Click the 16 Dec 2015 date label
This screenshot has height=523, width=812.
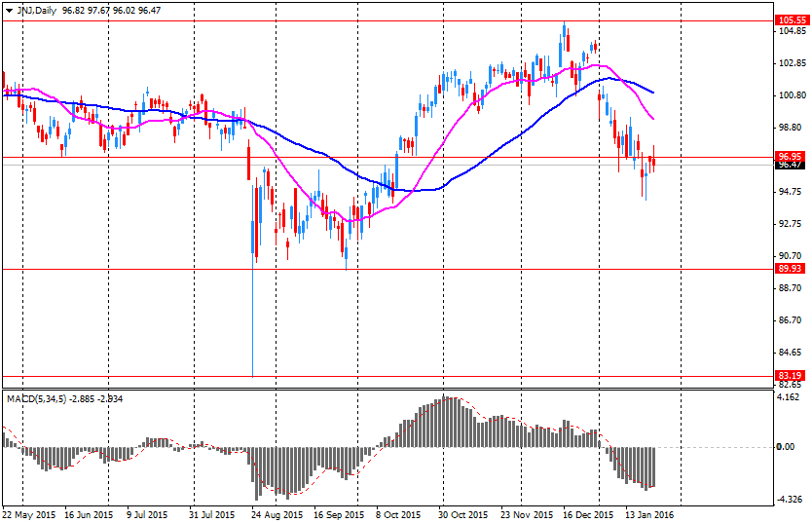pyautogui.click(x=588, y=514)
